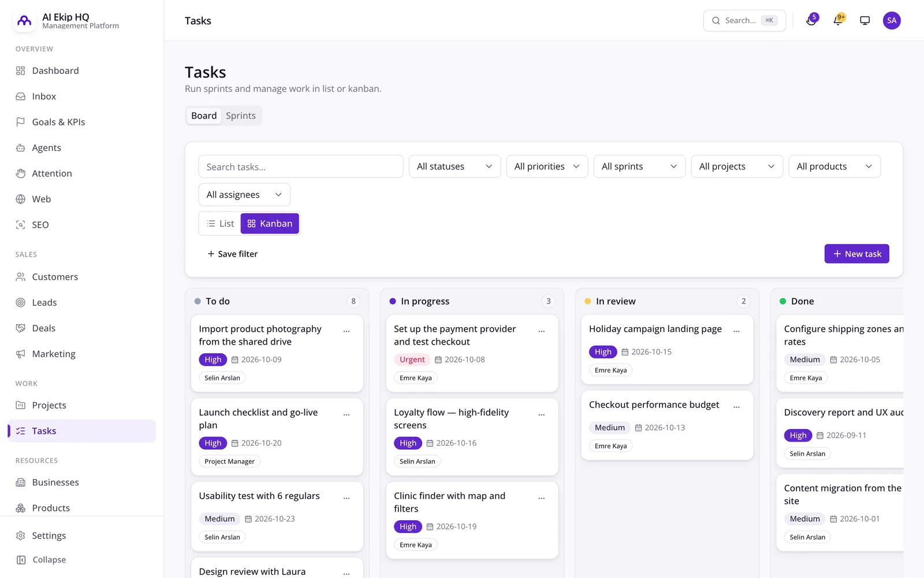Open the Configure shipping zones card
The width and height of the screenshot is (924, 578).
coord(840,353)
